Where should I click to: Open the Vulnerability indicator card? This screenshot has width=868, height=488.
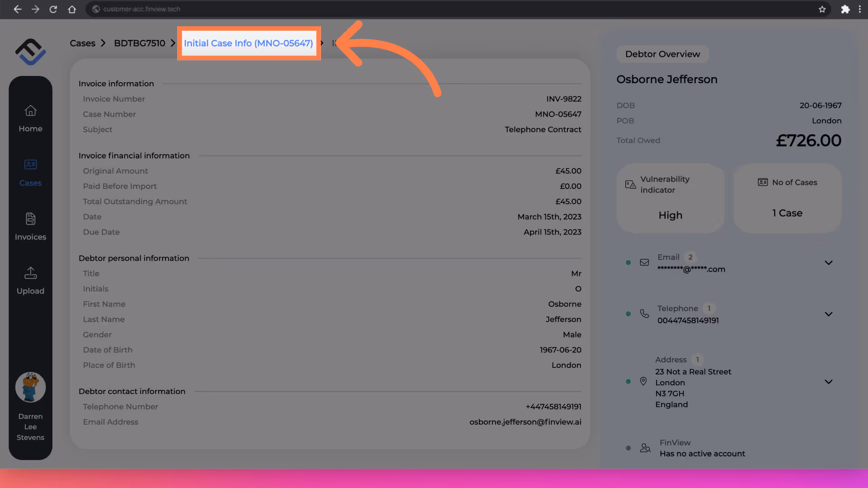[x=670, y=198]
